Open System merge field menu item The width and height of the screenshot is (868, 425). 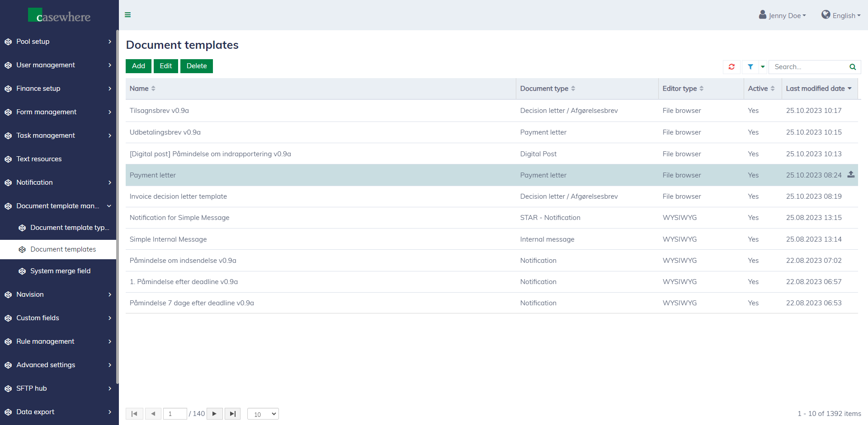click(x=60, y=271)
